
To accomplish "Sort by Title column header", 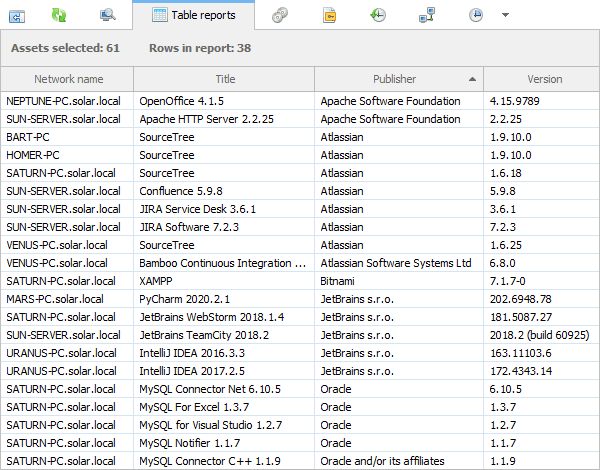I will pyautogui.click(x=224, y=79).
